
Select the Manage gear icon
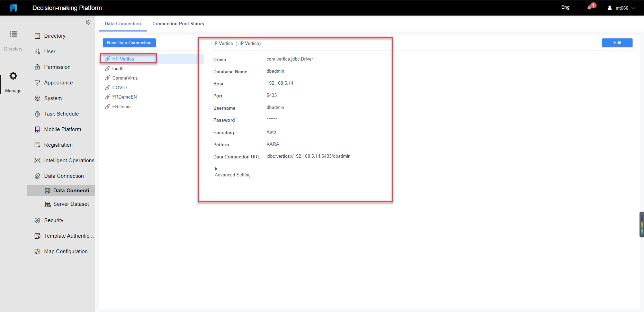pos(13,76)
